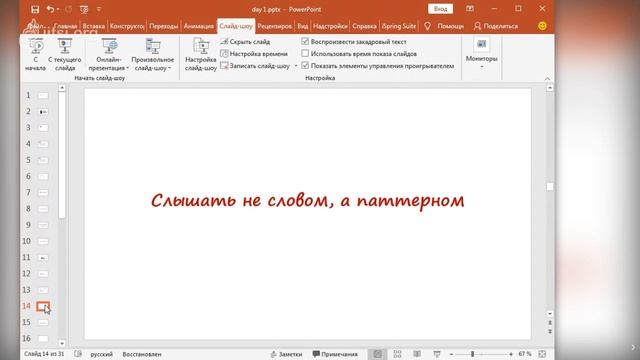Select slide 11 thumbnail

tap(43, 258)
